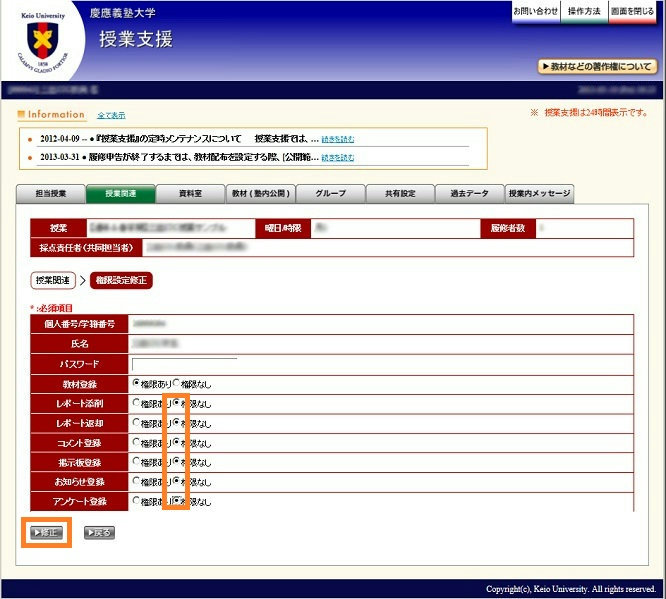Select 権限あり for 掲示板登録
The image size is (666, 599).
click(x=137, y=461)
